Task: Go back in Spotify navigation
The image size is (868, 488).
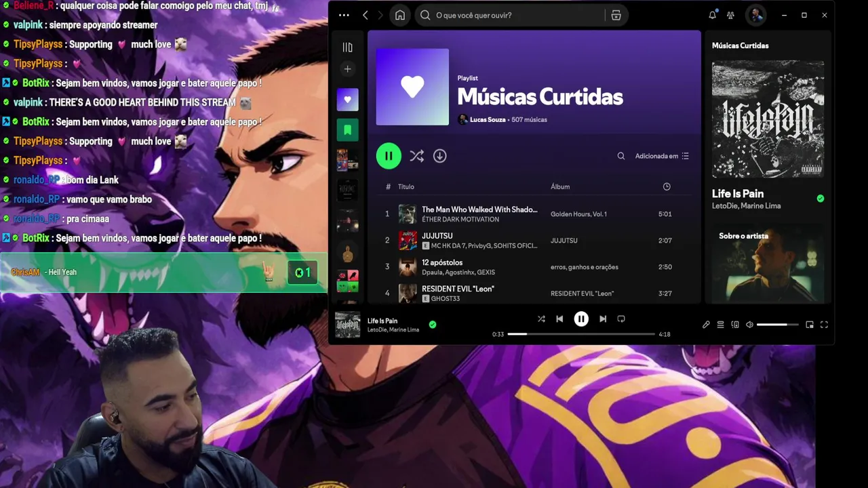Action: [365, 15]
